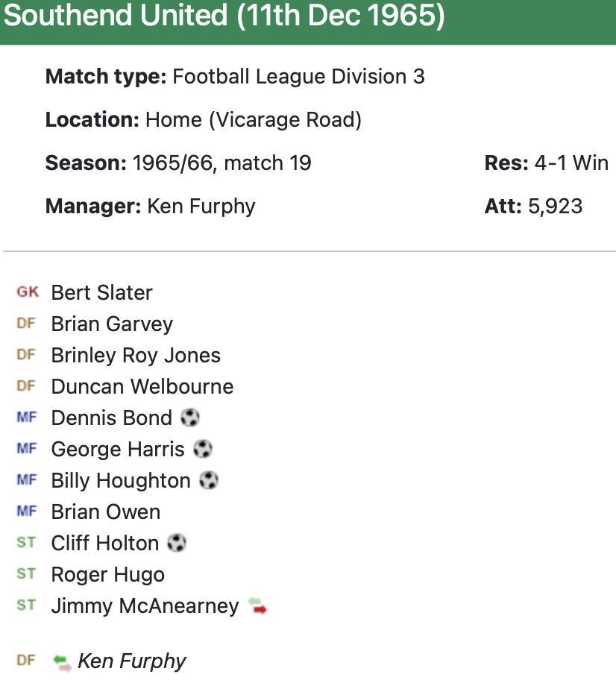Image resolution: width=616 pixels, height=683 pixels.
Task: Open Duncan Welbourne's player page
Action: [x=142, y=386]
